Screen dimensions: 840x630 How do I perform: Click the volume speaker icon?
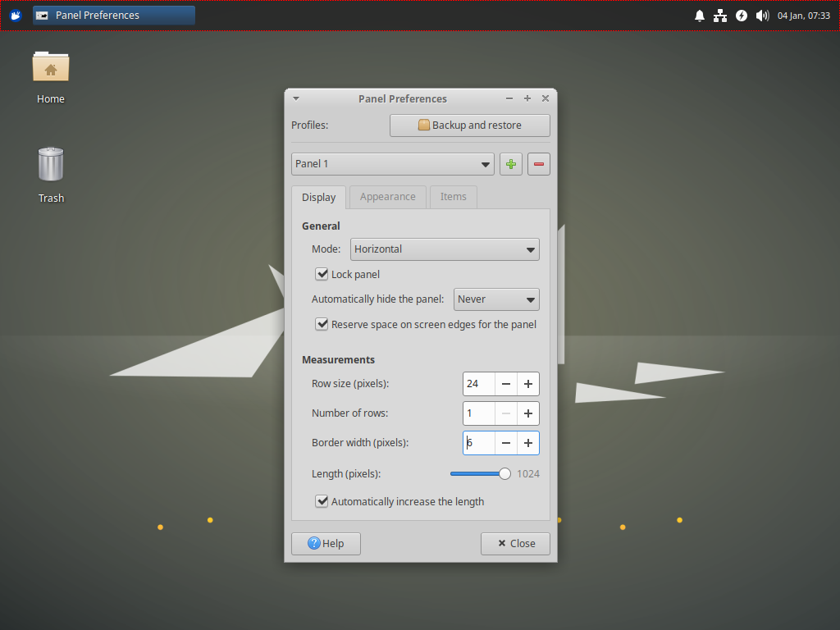click(x=762, y=15)
